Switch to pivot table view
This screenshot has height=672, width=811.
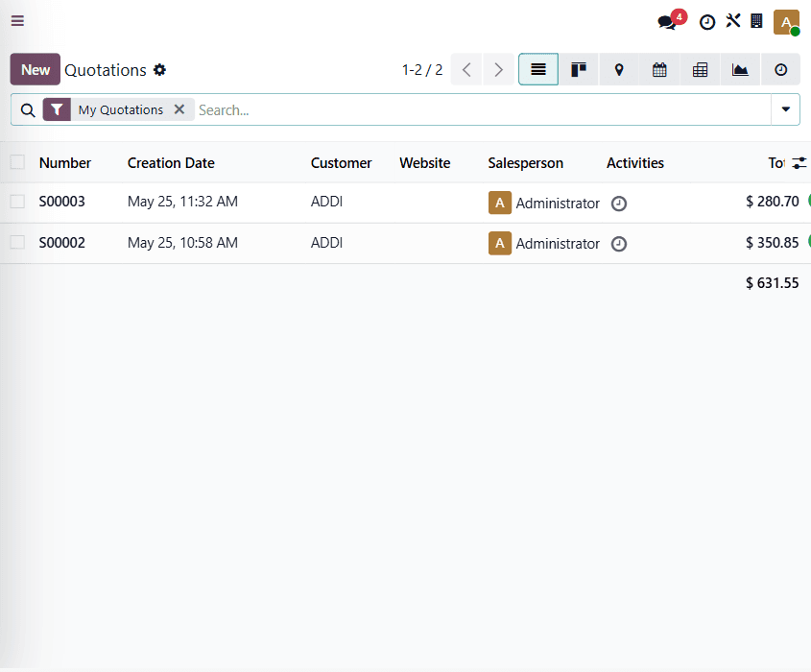(x=700, y=69)
